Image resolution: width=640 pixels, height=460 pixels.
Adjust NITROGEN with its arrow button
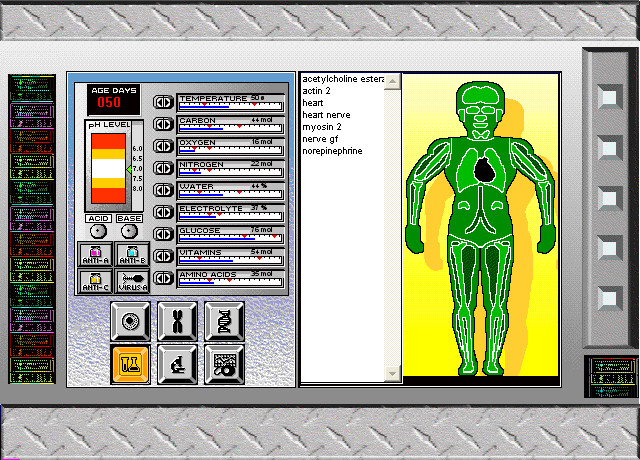pos(163,168)
